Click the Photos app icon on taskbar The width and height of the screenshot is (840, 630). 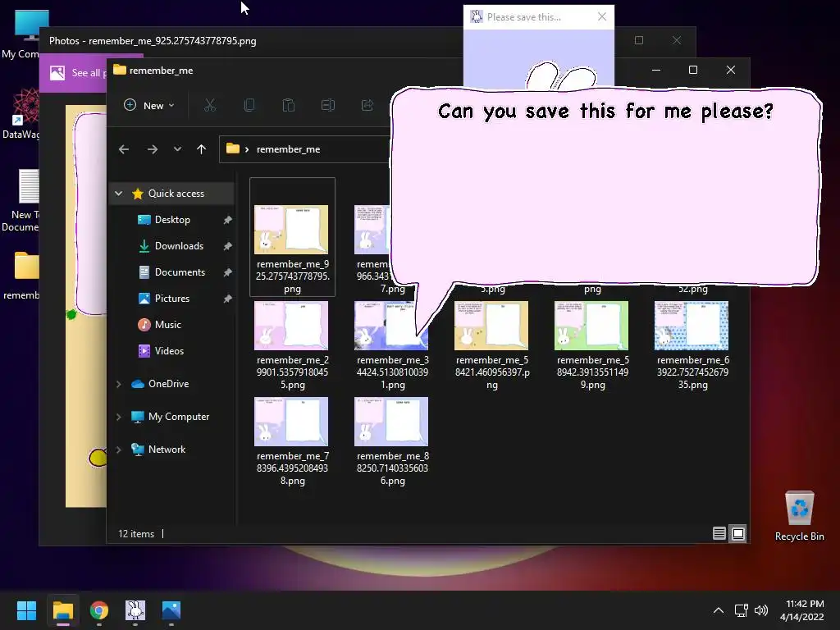[x=171, y=610]
